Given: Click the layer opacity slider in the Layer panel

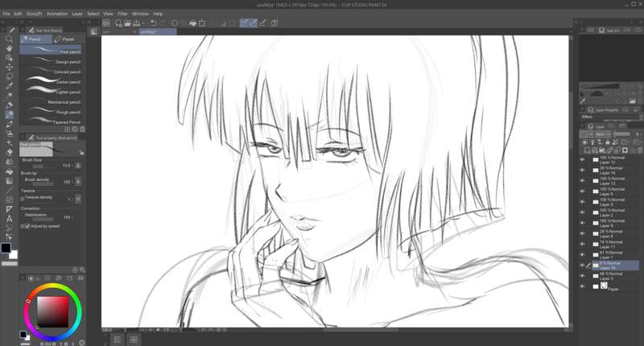Looking at the screenshot, I should click(621, 134).
